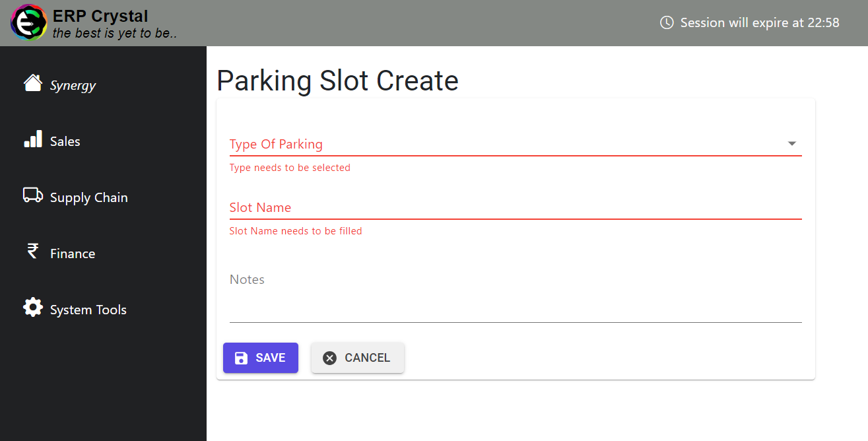868x441 pixels.
Task: Cancel the parking slot creation
Action: [357, 357]
